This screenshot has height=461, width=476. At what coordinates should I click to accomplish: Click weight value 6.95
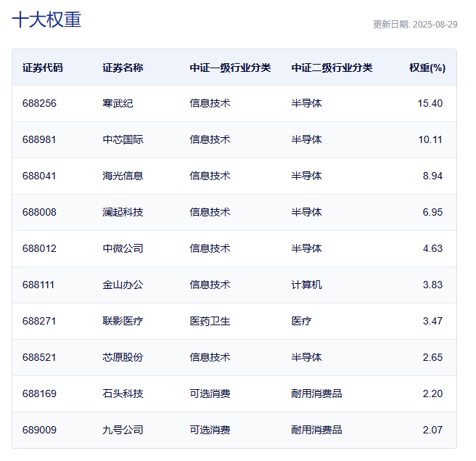[x=432, y=212]
